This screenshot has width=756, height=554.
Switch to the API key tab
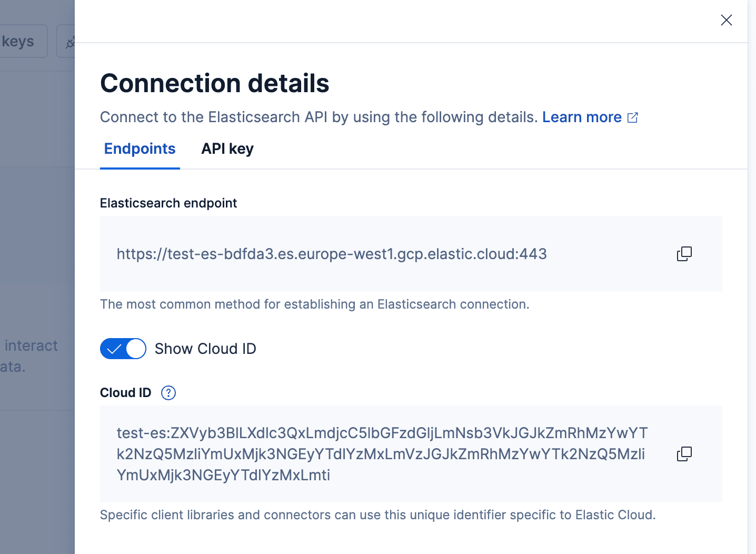(x=227, y=149)
